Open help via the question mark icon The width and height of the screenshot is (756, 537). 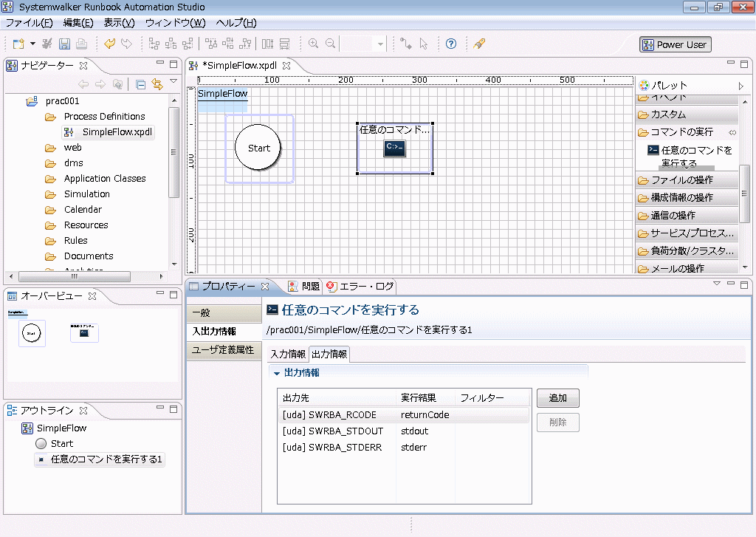[x=451, y=44]
